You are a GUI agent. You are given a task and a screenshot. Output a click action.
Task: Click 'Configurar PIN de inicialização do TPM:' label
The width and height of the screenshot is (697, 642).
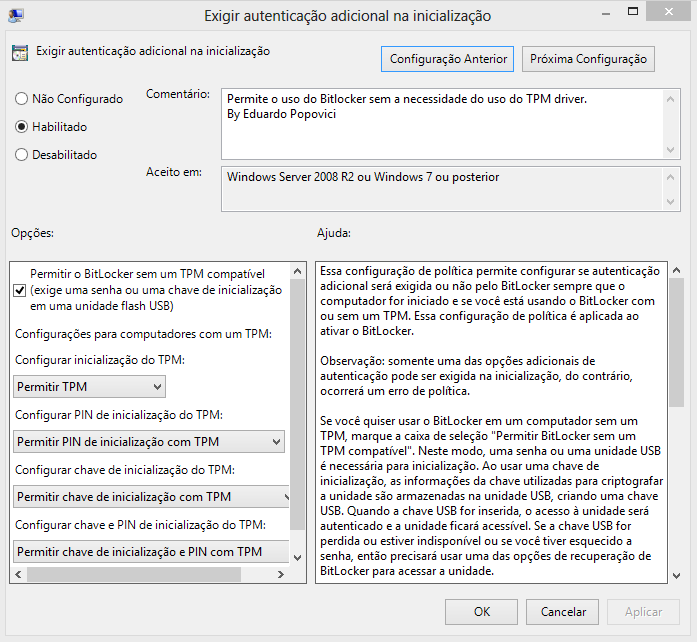[x=119, y=415]
